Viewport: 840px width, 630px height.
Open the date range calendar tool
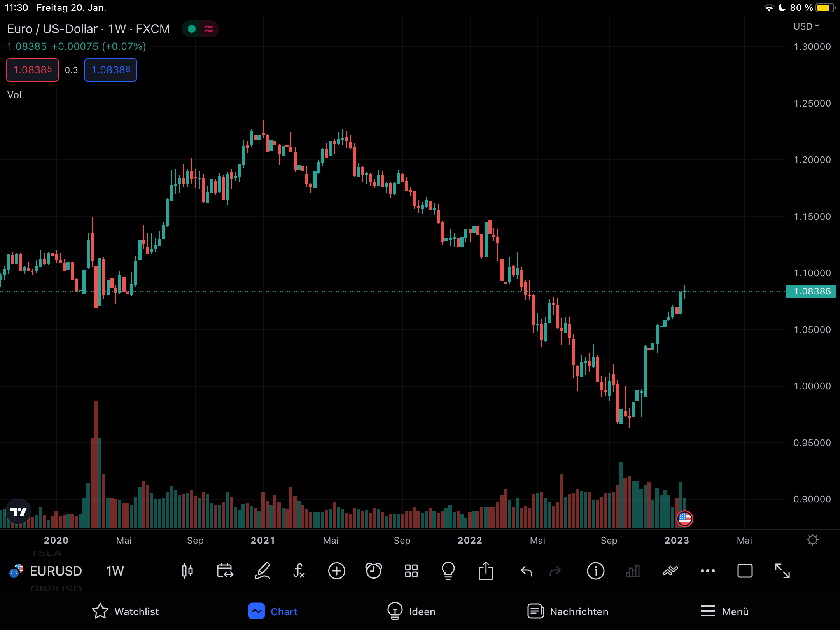point(225,571)
